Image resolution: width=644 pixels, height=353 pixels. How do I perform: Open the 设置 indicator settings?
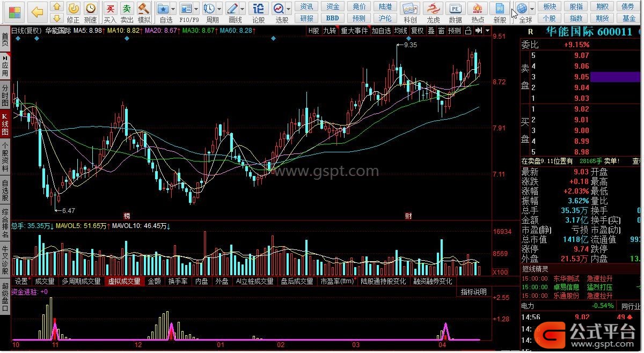[x=21, y=281]
